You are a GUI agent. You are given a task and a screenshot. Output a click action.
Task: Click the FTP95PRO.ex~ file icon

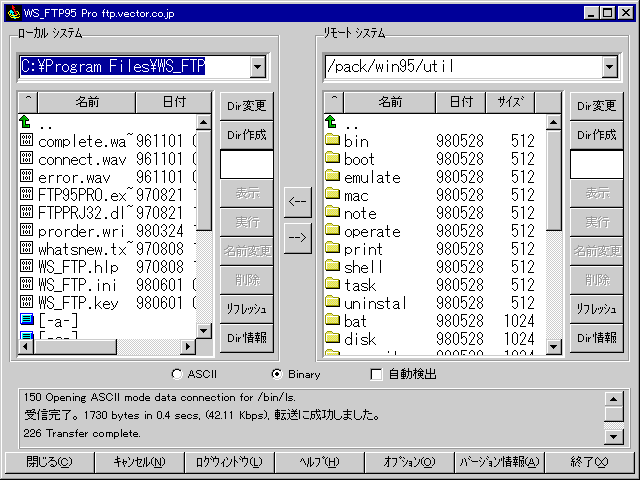click(27, 194)
